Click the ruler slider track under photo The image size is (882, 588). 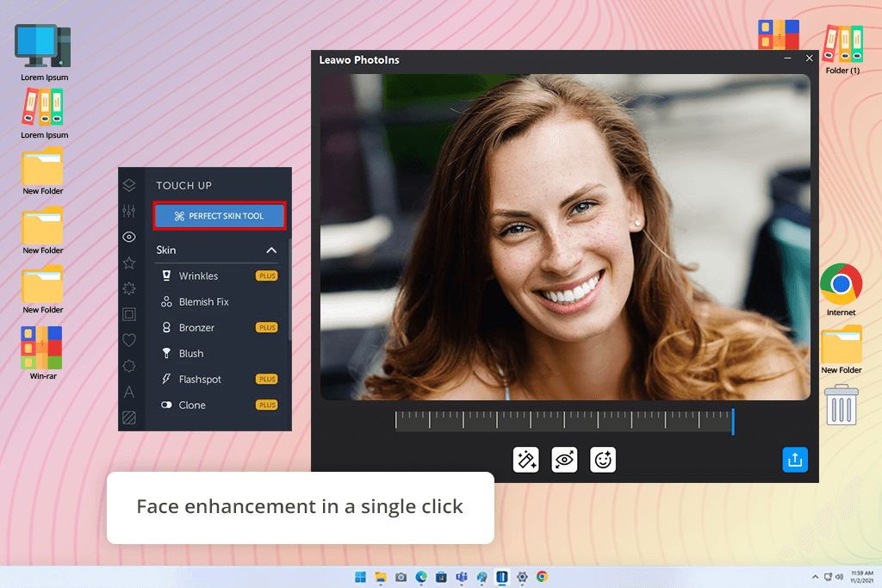pyautogui.click(x=563, y=421)
